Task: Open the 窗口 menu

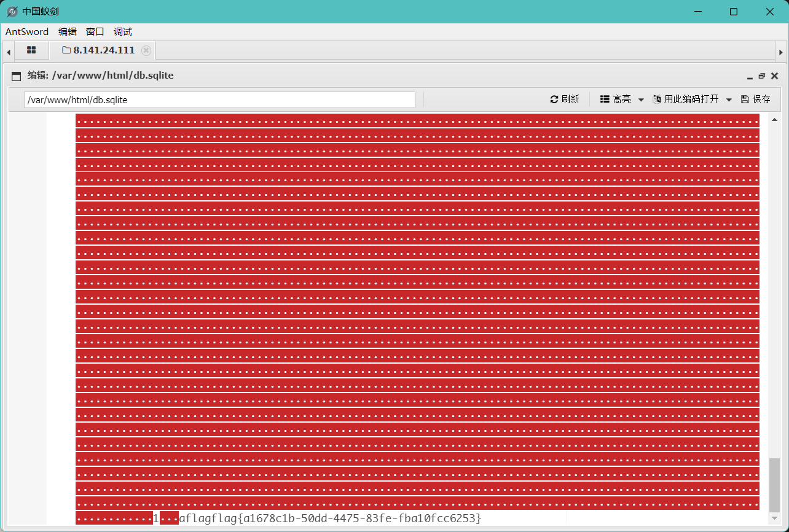Action: [x=95, y=32]
